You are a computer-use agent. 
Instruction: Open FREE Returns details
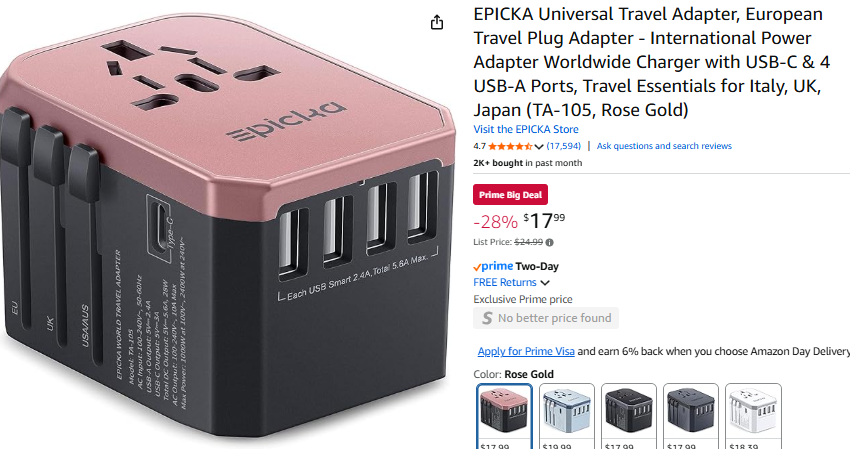(x=505, y=283)
